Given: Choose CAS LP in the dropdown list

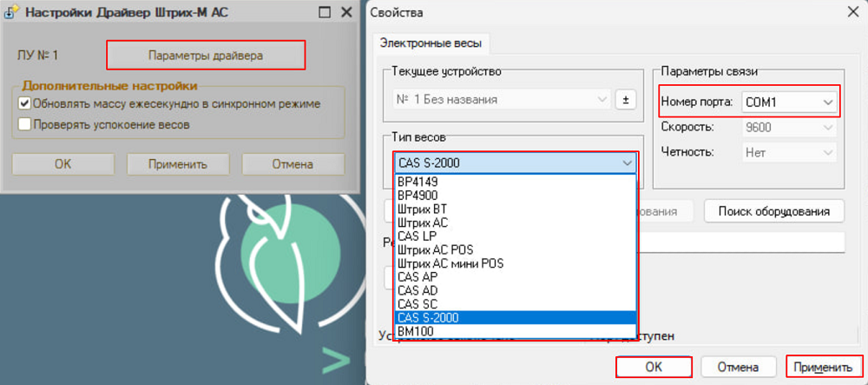Looking at the screenshot, I should click(x=417, y=236).
